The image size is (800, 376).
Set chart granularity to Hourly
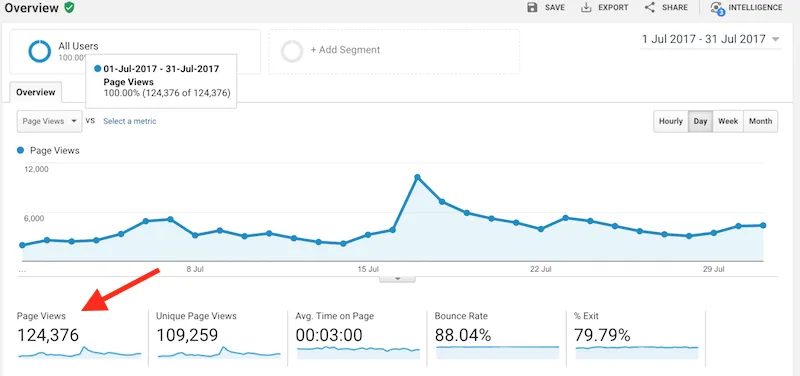click(670, 121)
